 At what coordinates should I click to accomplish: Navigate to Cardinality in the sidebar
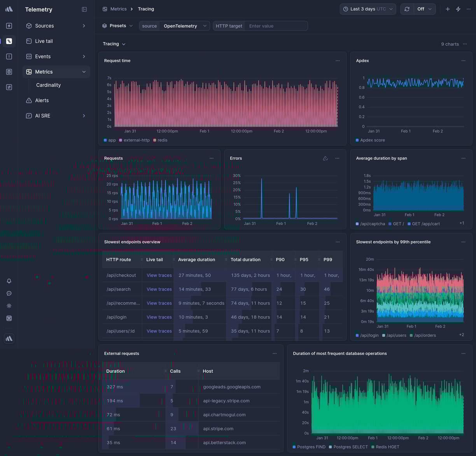48,85
